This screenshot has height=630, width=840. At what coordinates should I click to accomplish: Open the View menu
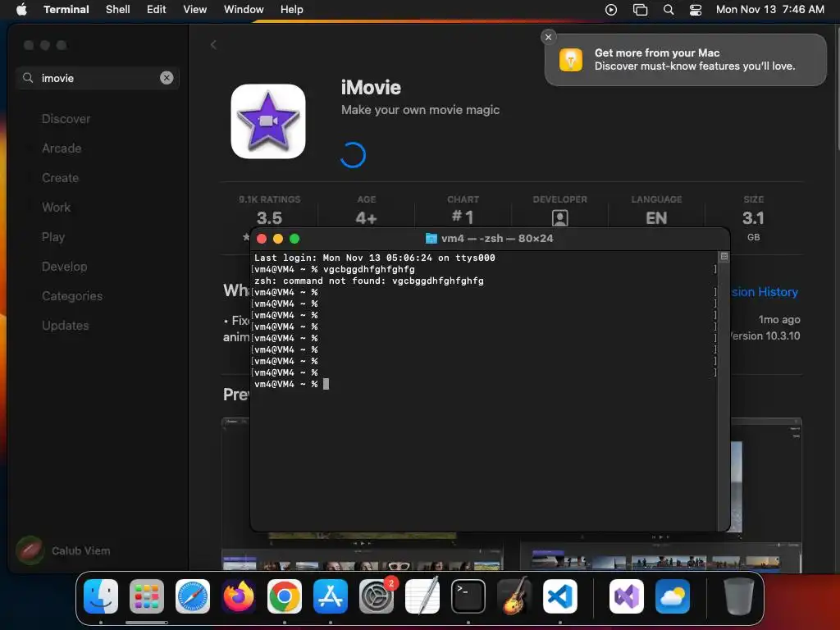pos(195,9)
